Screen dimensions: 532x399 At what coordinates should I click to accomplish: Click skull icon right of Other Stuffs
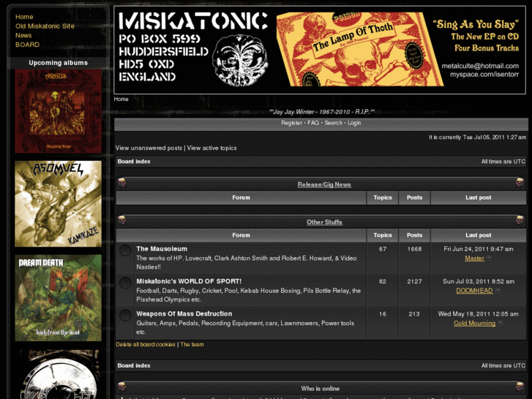click(x=520, y=220)
